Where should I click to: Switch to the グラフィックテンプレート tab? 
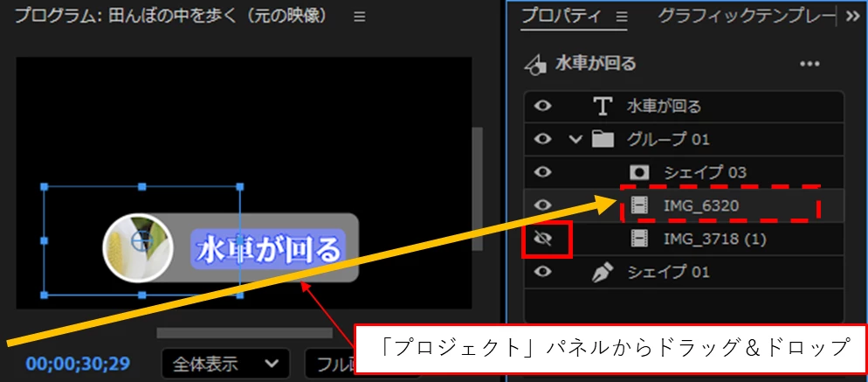[746, 16]
